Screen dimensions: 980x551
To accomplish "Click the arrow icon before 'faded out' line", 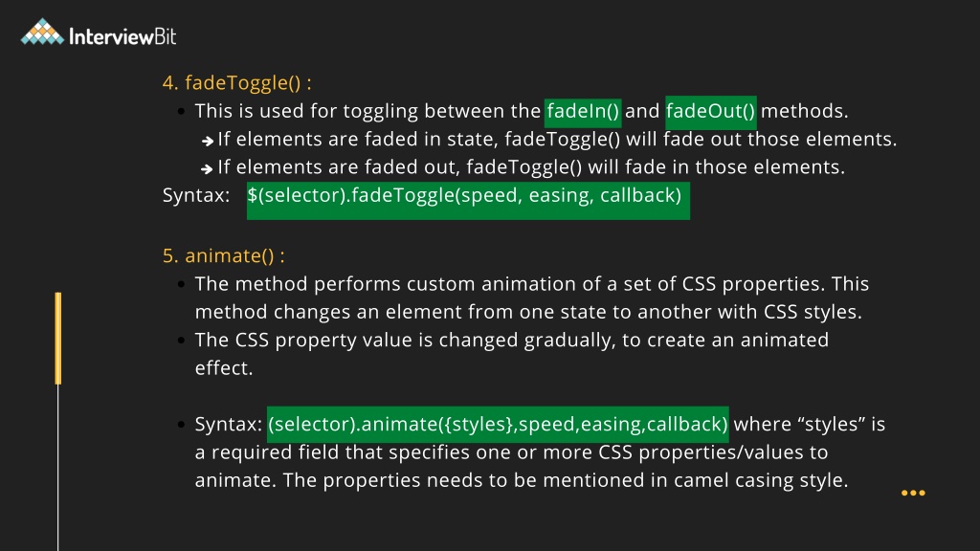I will tap(207, 168).
